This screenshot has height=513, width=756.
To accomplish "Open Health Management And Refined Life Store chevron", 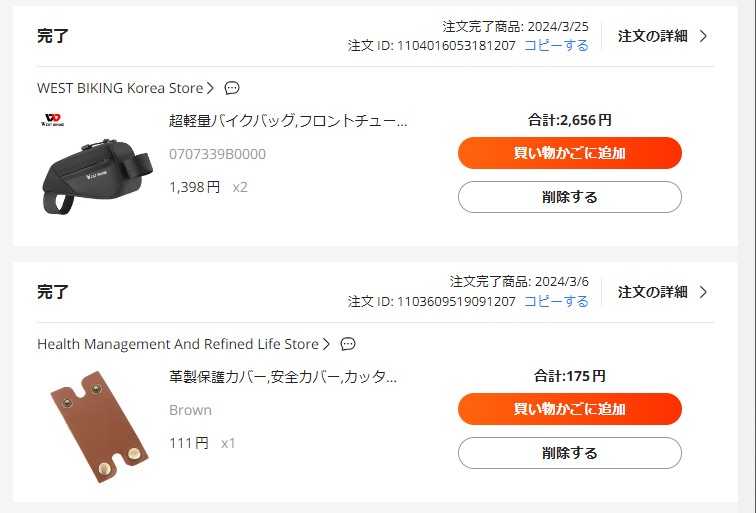I will click(326, 344).
